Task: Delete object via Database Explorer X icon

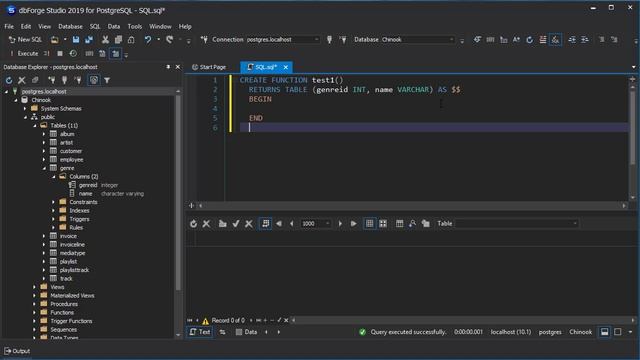Action: [x=22, y=80]
